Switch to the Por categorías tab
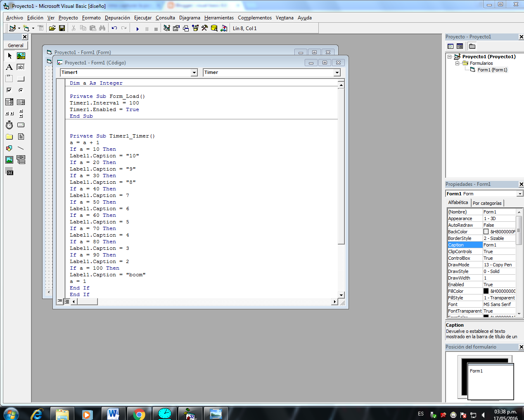Screen dimensions: 524x420 click(488, 203)
